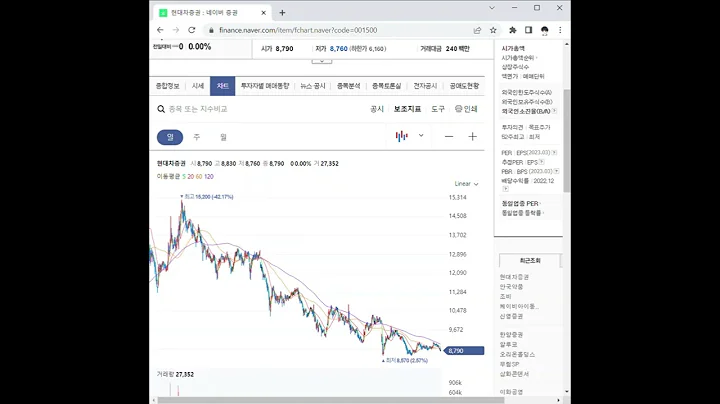Open the Chrome profile avatar
Image resolution: width=720 pixels, height=404 pixels.
[545, 30]
